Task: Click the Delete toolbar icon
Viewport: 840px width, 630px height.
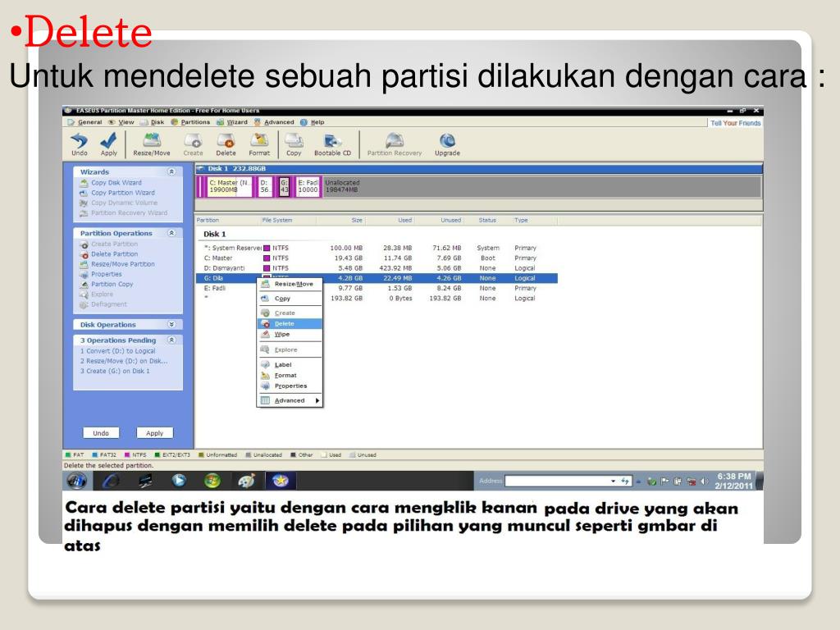Action: pyautogui.click(x=226, y=144)
